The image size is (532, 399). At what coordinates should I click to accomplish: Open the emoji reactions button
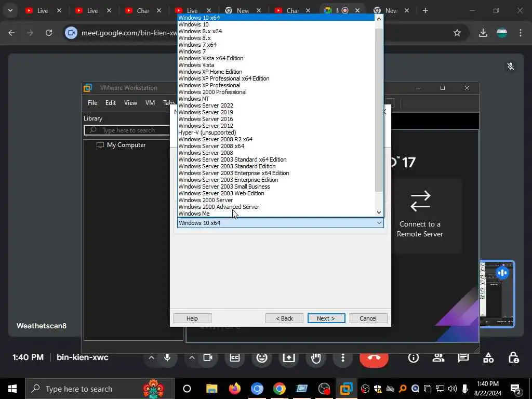coord(262,357)
